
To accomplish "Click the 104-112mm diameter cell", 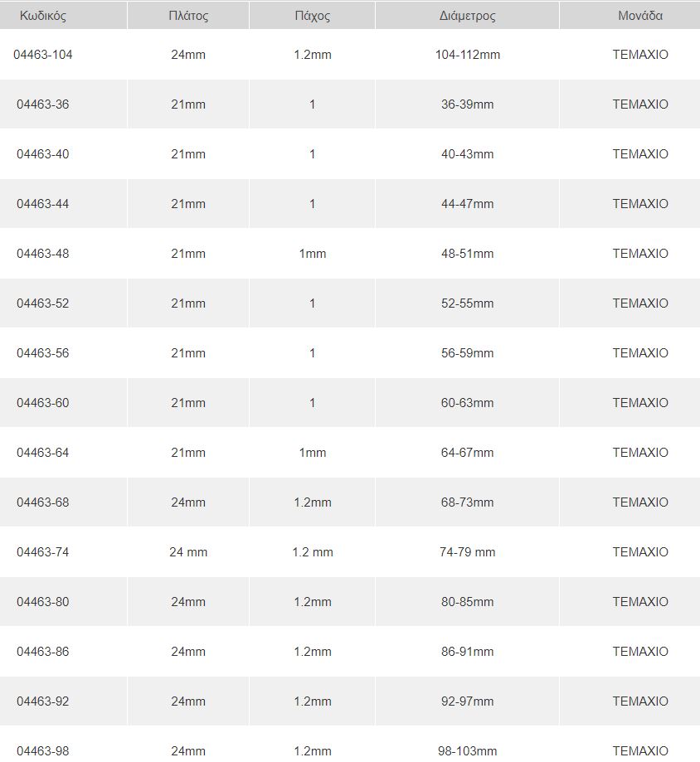I will click(467, 55).
